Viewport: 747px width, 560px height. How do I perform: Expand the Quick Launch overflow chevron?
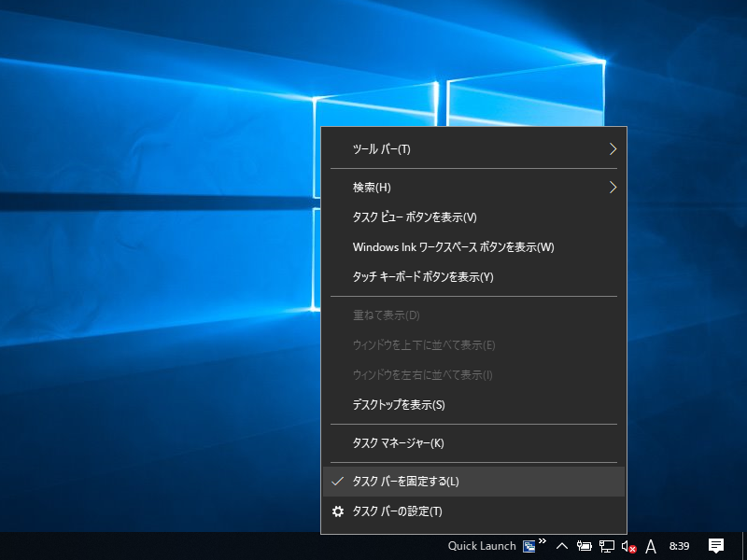click(x=543, y=541)
